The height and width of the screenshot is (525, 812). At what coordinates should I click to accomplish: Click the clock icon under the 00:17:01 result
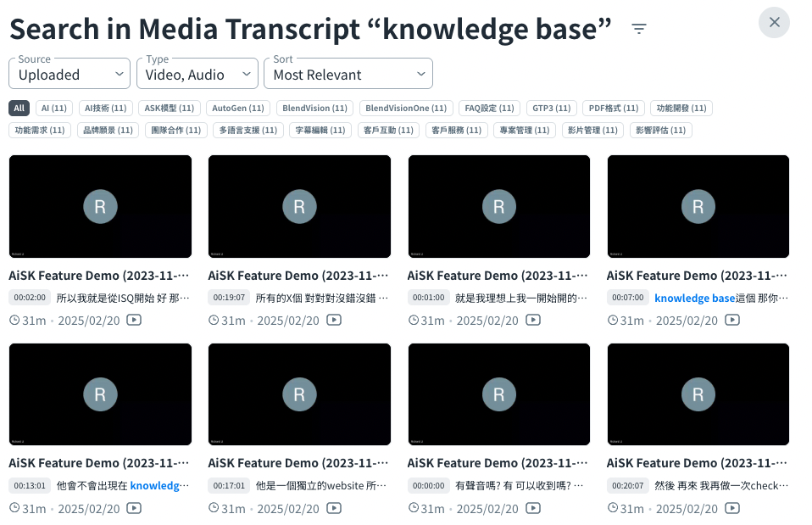pyautogui.click(x=214, y=508)
